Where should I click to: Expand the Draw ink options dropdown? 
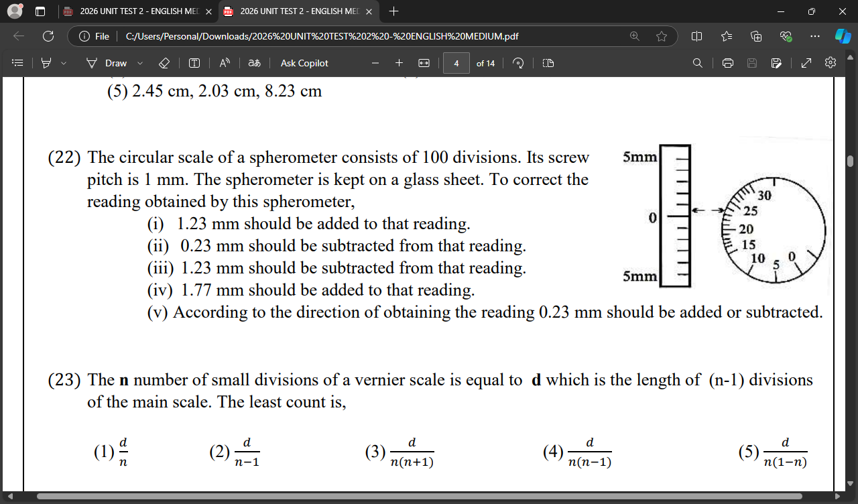[140, 63]
